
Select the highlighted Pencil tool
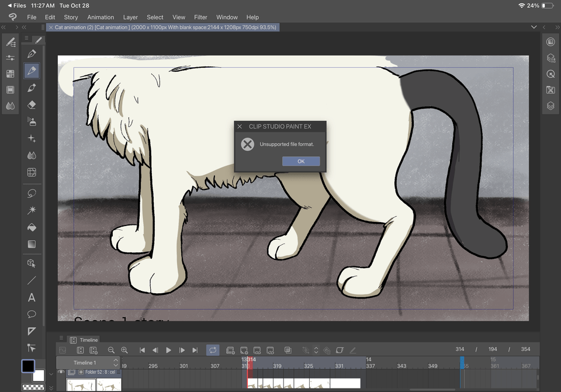pyautogui.click(x=32, y=71)
